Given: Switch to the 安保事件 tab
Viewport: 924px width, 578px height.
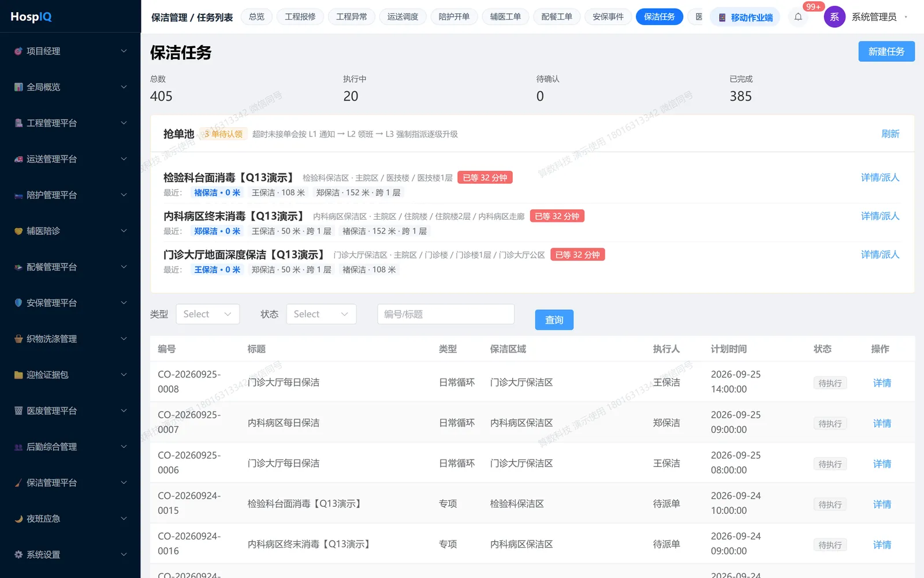Looking at the screenshot, I should click(608, 17).
